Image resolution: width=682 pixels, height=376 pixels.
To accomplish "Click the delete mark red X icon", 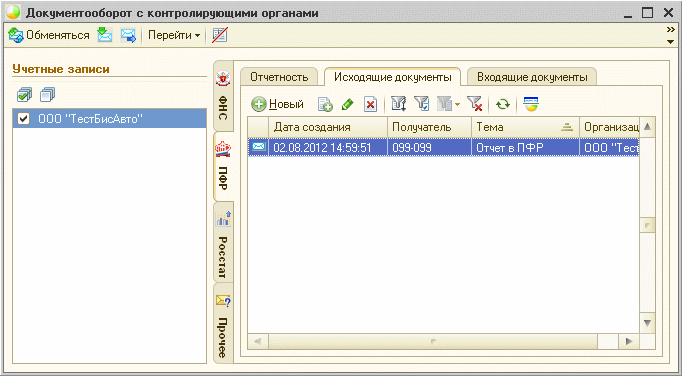I will tap(370, 104).
